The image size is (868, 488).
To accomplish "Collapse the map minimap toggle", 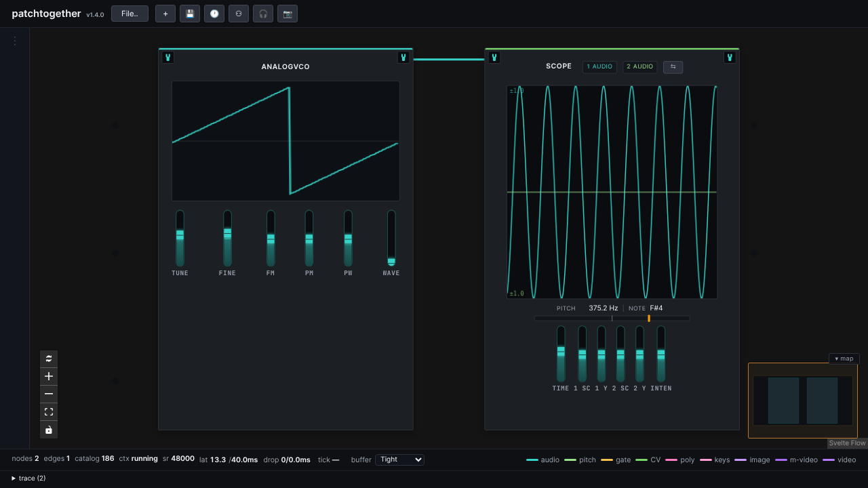I will click(x=844, y=359).
